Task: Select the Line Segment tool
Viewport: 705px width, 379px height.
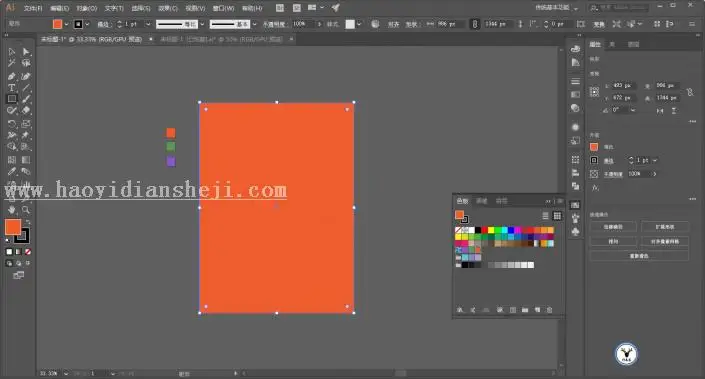Action: tap(26, 87)
